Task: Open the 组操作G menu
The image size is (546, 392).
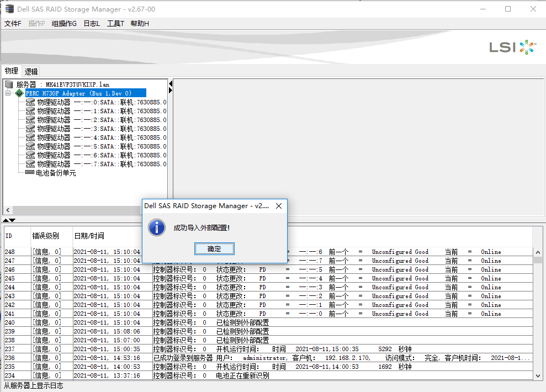Action: pyautogui.click(x=64, y=24)
